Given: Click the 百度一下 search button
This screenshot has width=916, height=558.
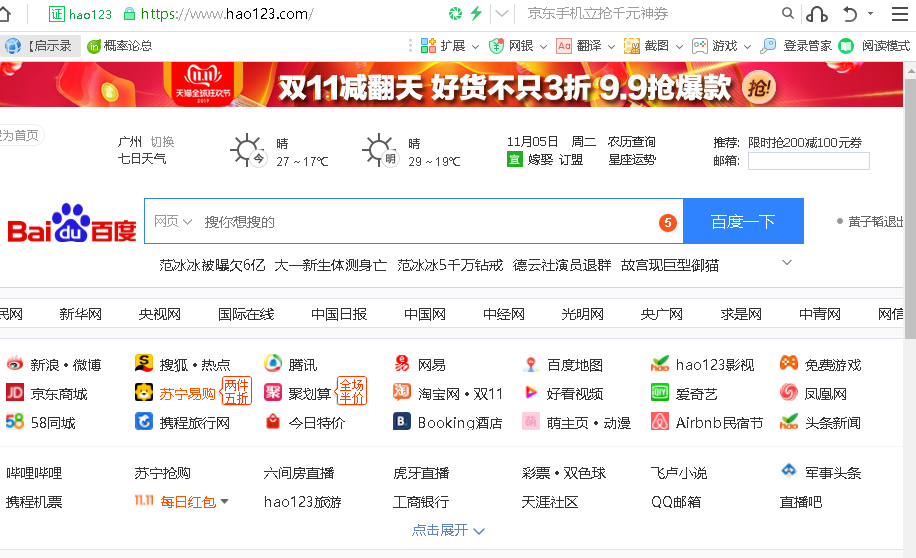Looking at the screenshot, I should (743, 221).
